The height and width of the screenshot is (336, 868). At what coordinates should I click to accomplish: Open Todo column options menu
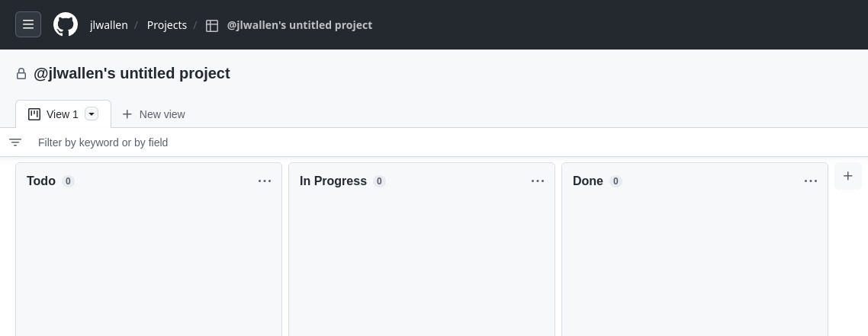(265, 181)
